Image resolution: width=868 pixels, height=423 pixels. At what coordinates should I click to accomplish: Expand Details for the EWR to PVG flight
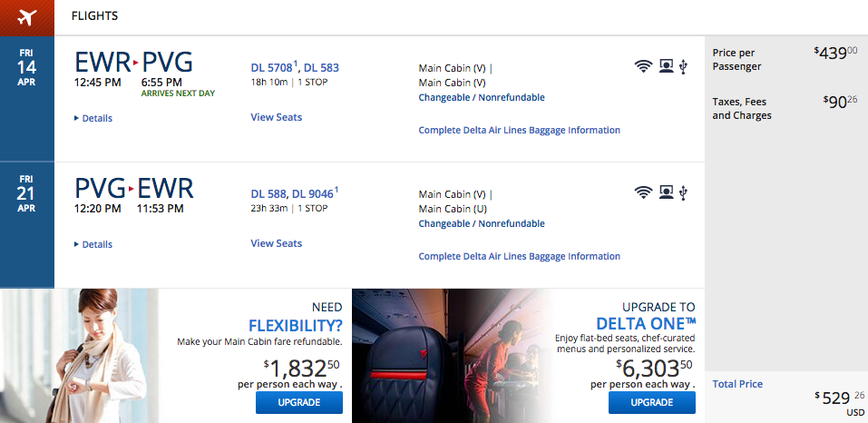click(x=96, y=118)
